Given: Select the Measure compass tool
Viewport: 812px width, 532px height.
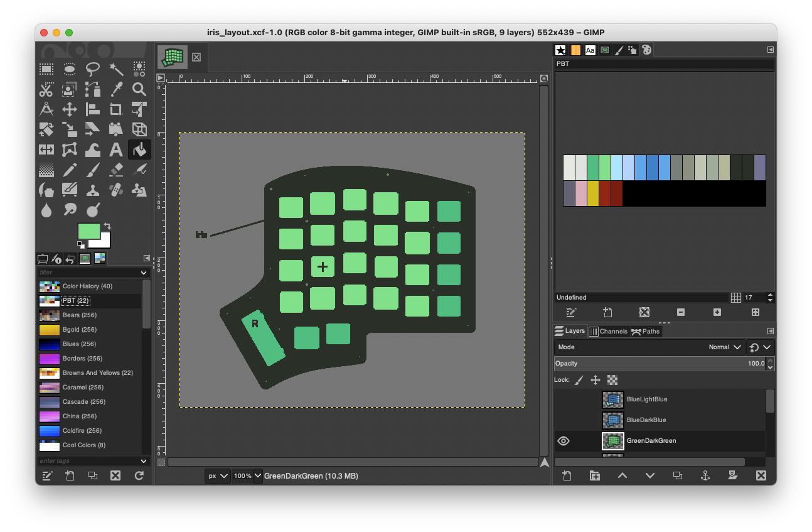Looking at the screenshot, I should pyautogui.click(x=46, y=109).
